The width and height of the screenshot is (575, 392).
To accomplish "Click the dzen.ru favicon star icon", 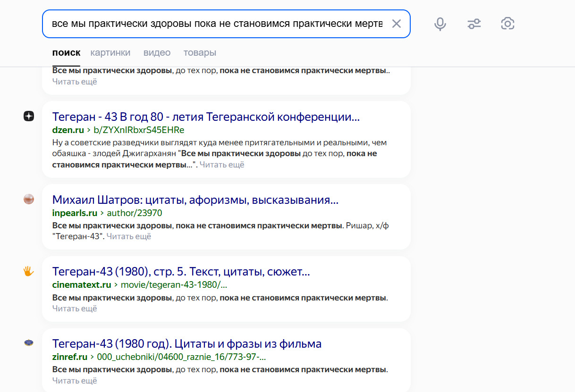I will 29,116.
